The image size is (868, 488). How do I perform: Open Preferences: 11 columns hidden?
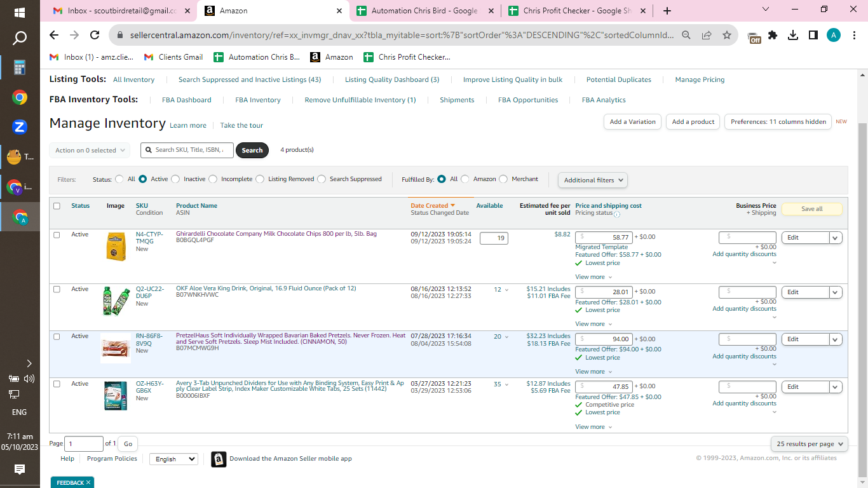[778, 122]
